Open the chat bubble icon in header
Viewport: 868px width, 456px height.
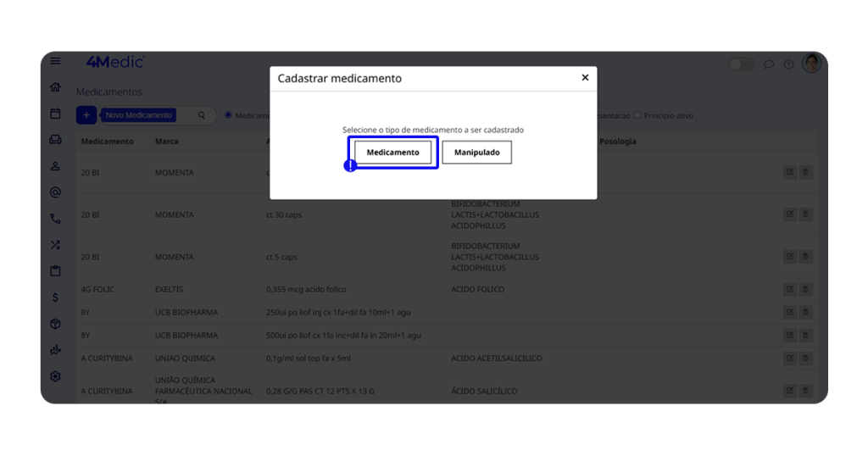click(769, 64)
